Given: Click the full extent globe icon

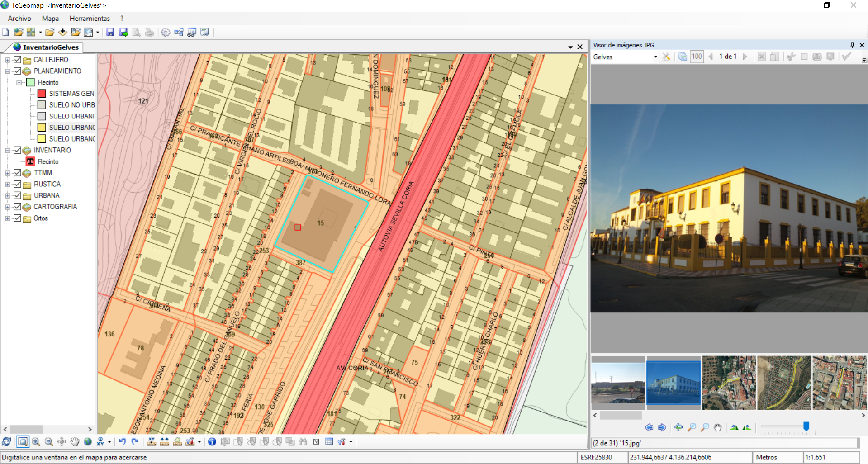Looking at the screenshot, I should click(88, 442).
